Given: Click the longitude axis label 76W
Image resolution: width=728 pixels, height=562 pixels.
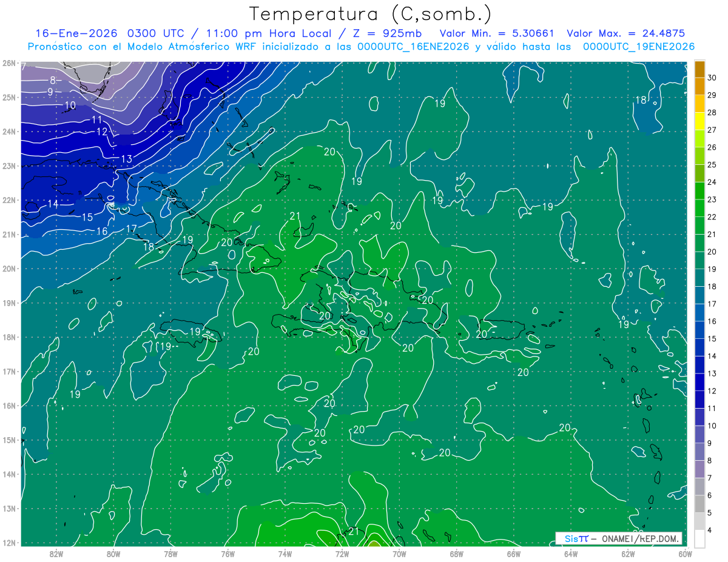Looking at the screenshot, I should [x=228, y=554].
